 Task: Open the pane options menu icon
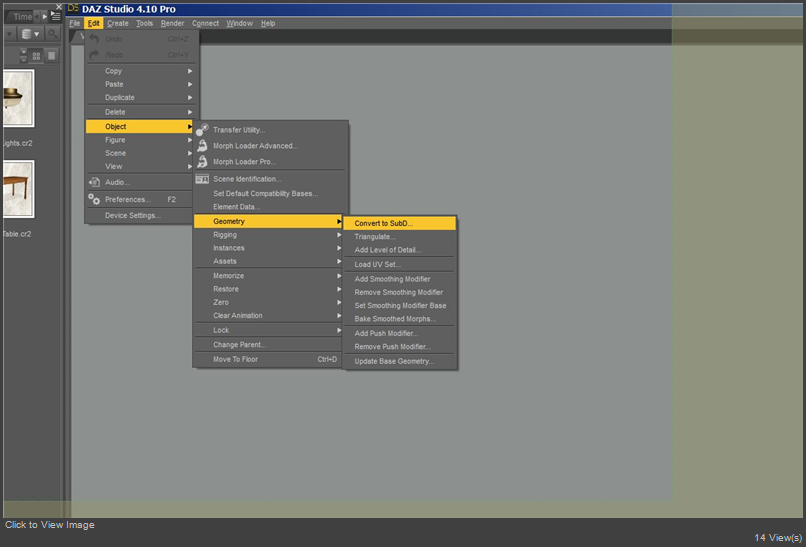click(x=56, y=16)
